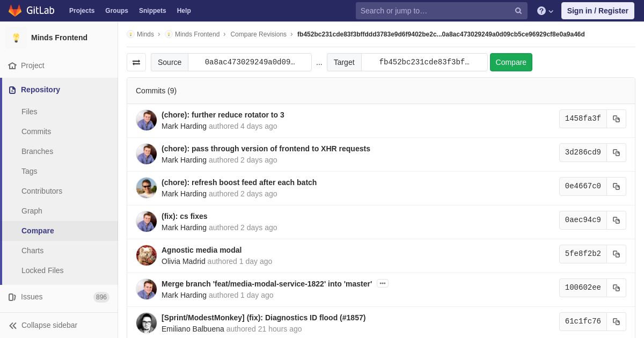Click the Commits (9) header
This screenshot has width=644, height=338.
[x=156, y=91]
